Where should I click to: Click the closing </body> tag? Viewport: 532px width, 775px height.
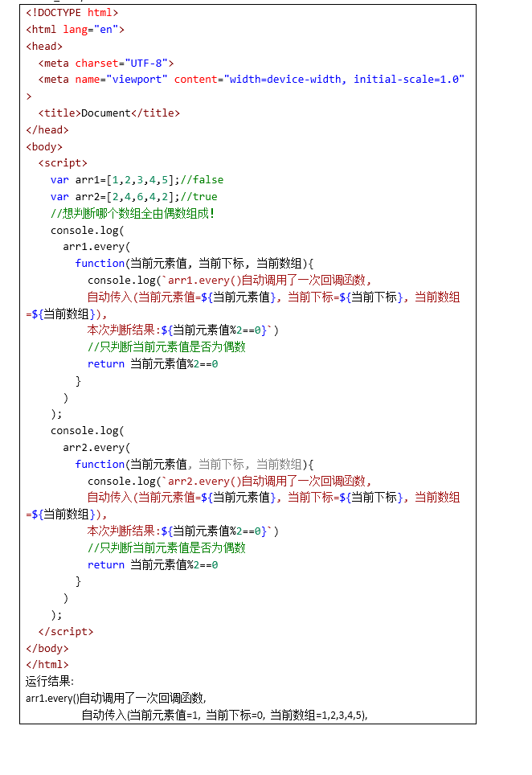pos(47,649)
